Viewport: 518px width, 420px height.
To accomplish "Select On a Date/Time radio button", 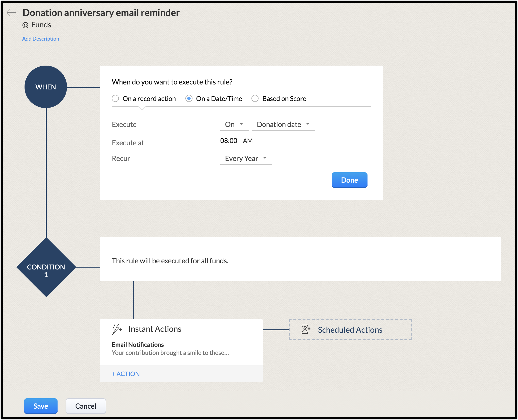I will (x=189, y=98).
